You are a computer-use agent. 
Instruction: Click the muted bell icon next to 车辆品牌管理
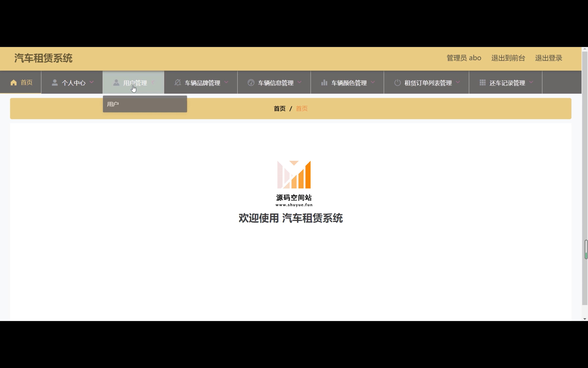click(x=178, y=82)
